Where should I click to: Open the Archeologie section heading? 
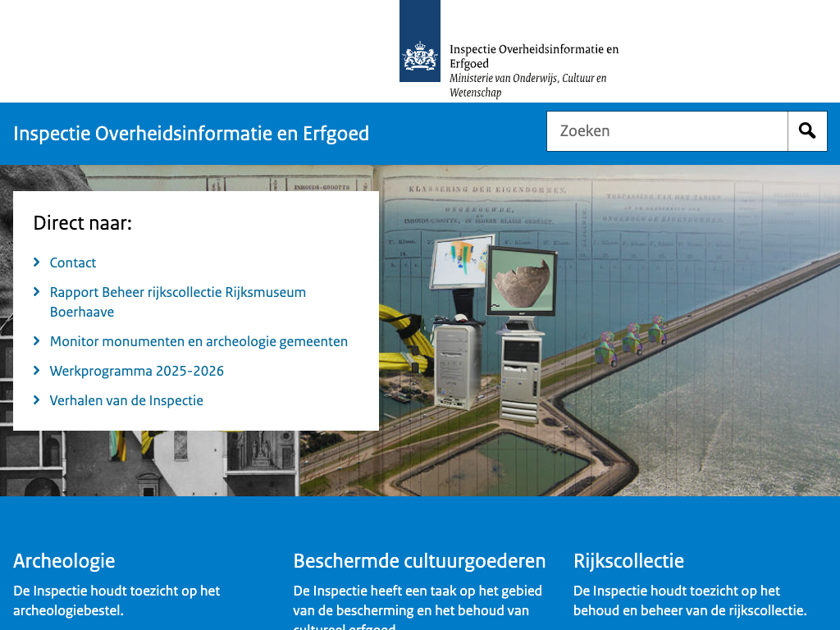click(64, 561)
